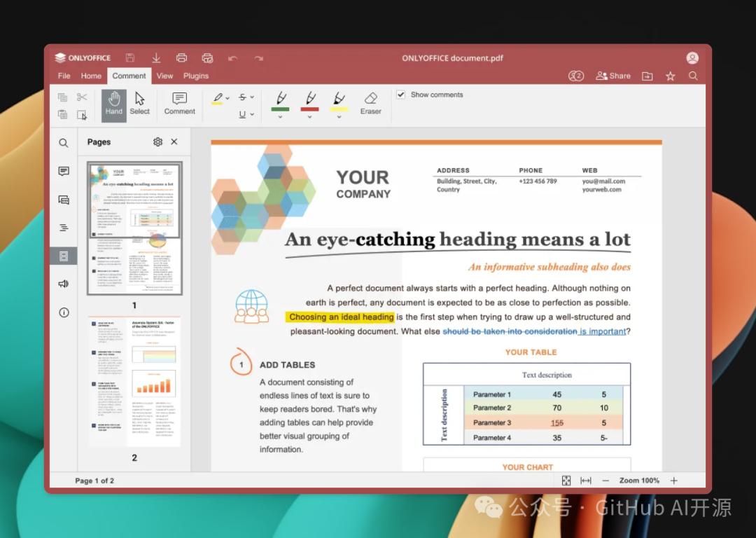
Task: Apply strikethrough to text
Action: pos(242,97)
